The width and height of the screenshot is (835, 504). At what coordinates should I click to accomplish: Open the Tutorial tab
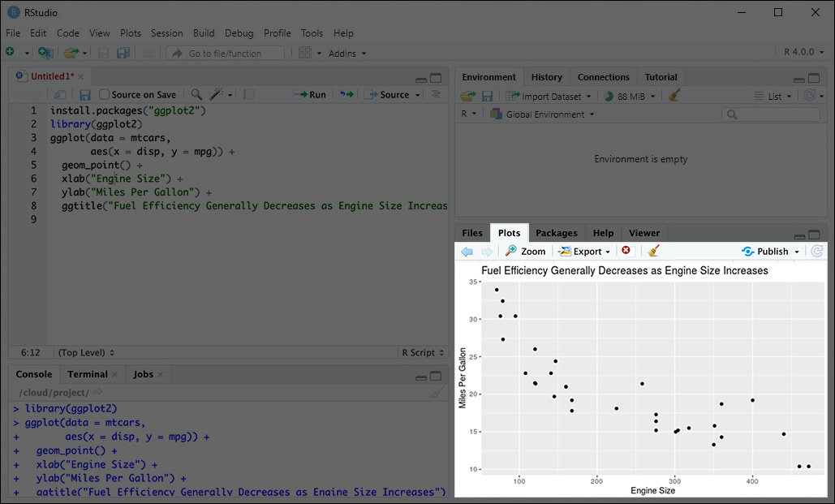pyautogui.click(x=661, y=77)
